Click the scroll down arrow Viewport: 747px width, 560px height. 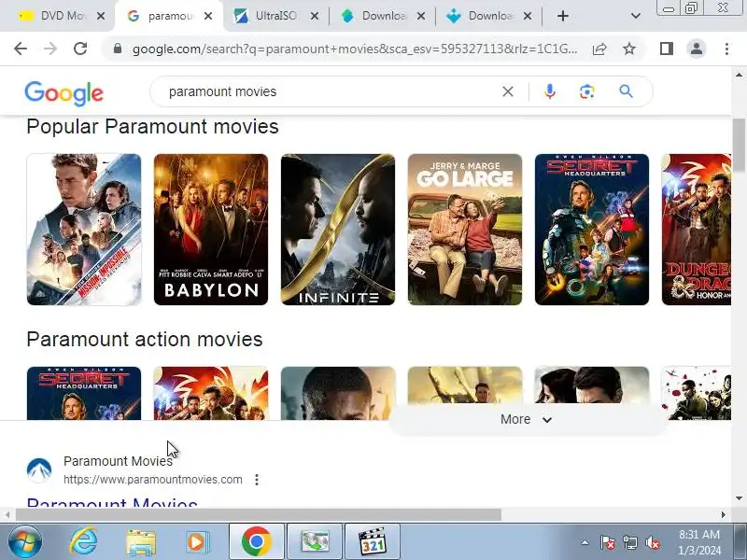click(739, 498)
